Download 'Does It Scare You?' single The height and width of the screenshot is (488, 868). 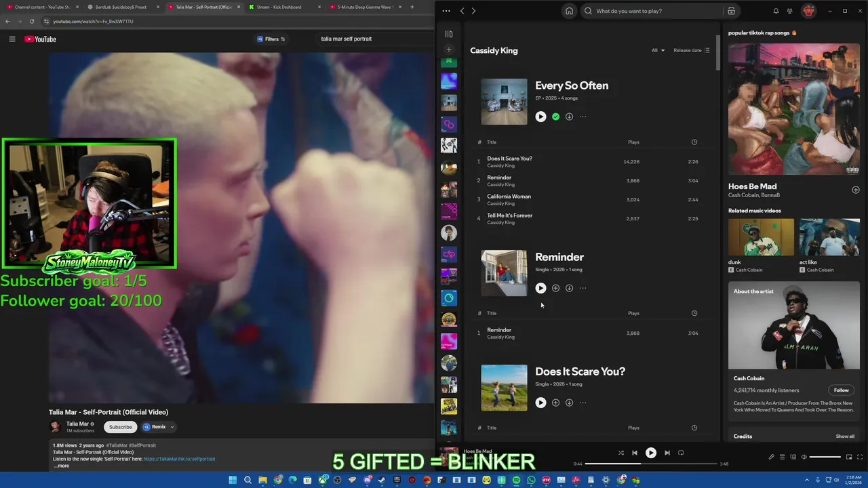[x=569, y=403]
